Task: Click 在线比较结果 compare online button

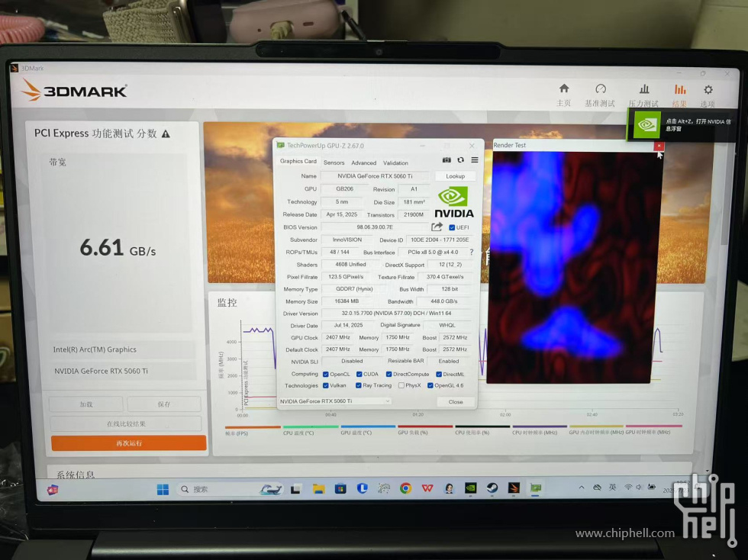Action: tap(126, 423)
